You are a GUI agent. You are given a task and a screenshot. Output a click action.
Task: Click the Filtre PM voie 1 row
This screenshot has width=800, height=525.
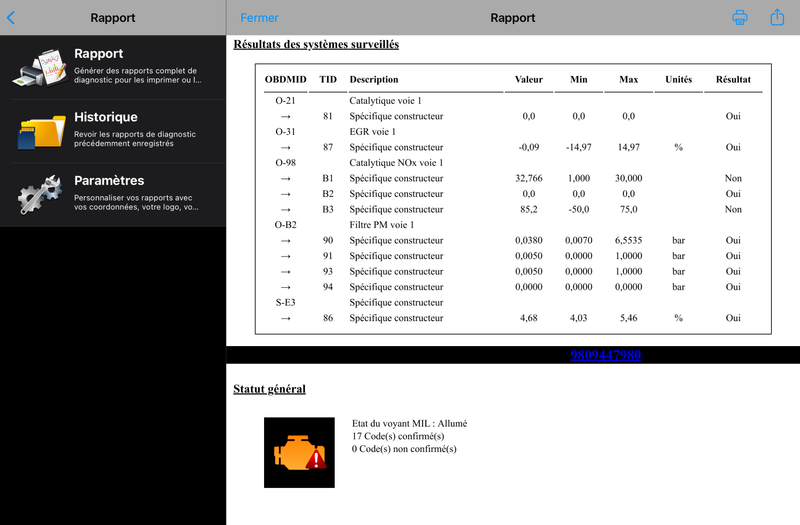tap(513, 224)
